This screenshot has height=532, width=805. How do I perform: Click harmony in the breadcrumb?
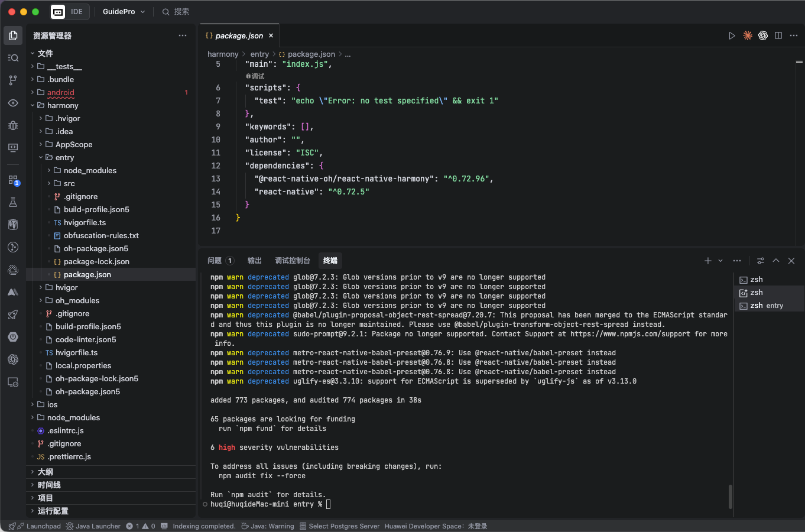pos(223,54)
